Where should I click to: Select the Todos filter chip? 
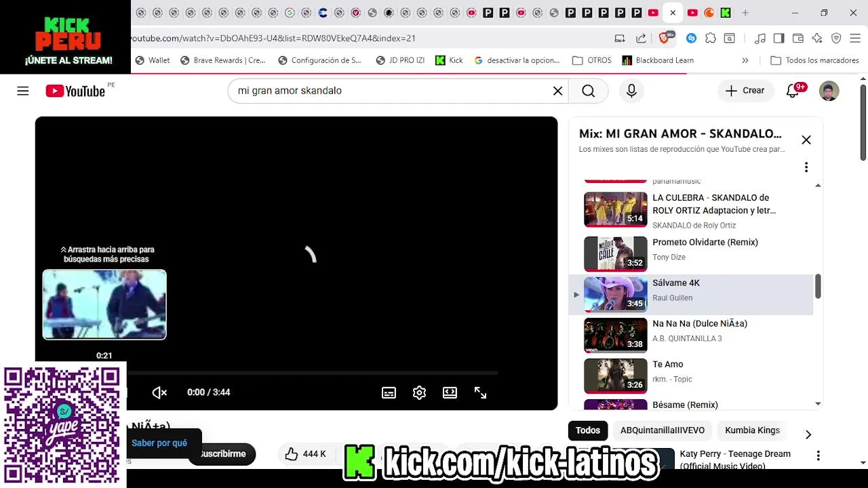point(587,430)
